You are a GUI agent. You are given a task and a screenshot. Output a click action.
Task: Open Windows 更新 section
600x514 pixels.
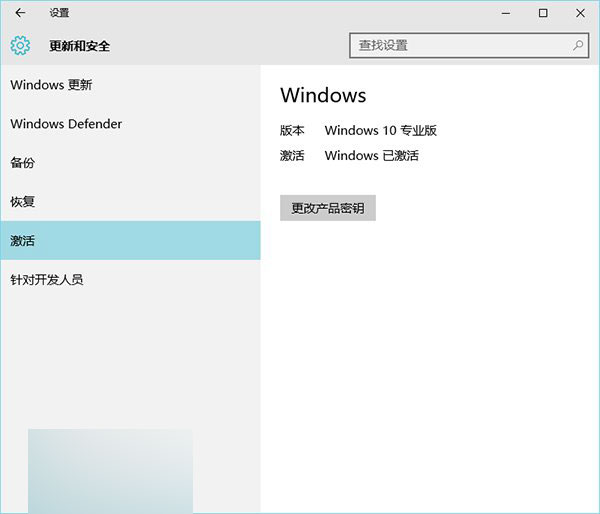[130, 85]
